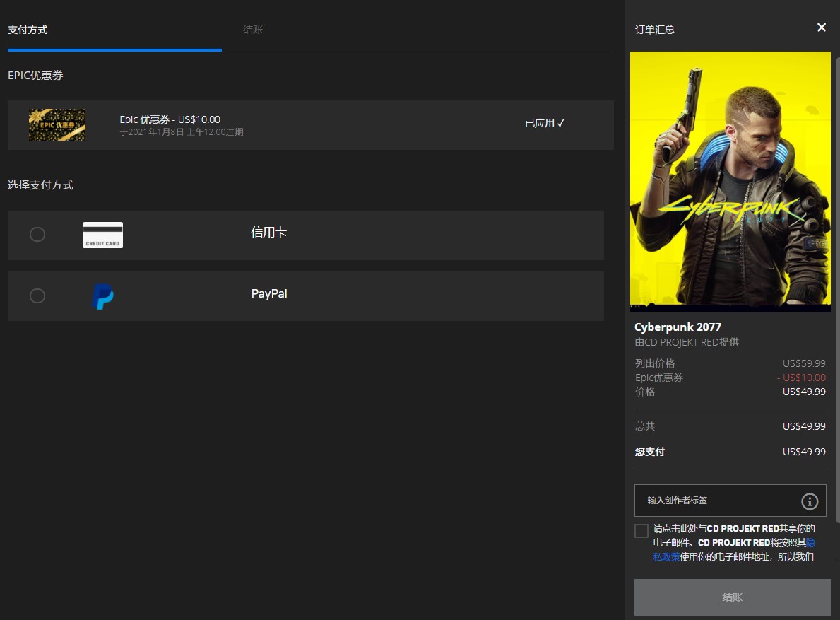Select the PayPal radio button
The height and width of the screenshot is (620, 840).
tap(37, 296)
